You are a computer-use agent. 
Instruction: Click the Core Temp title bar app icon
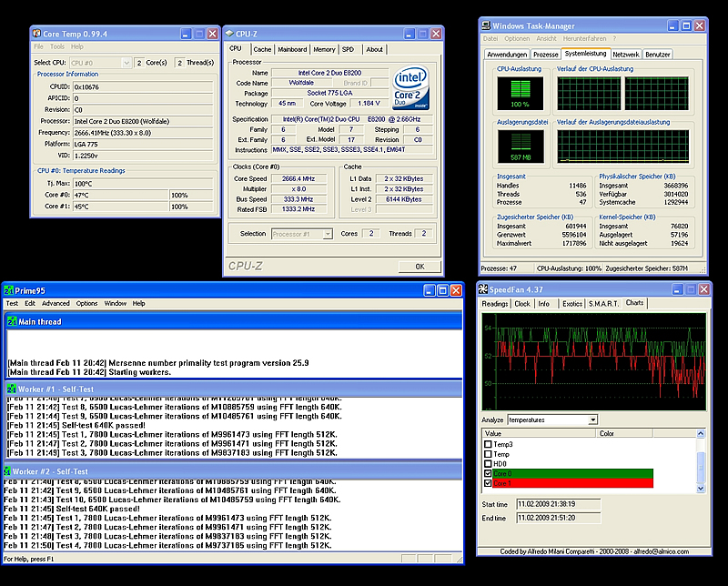point(36,34)
